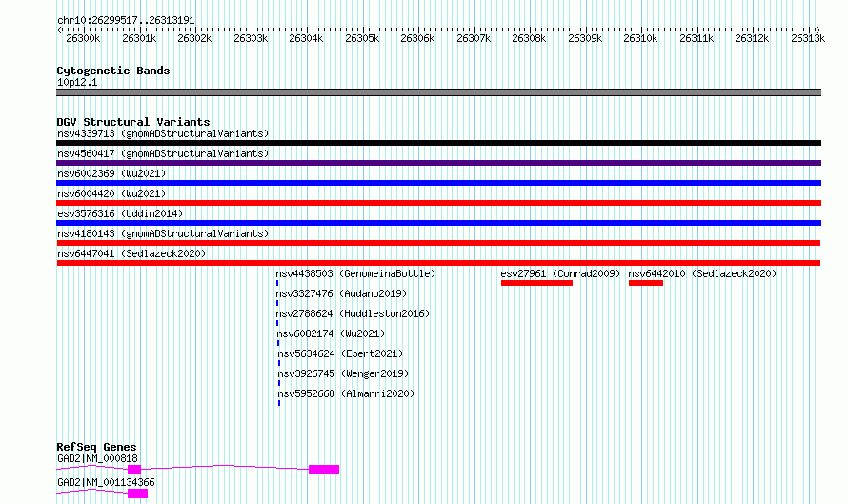
Task: Click the magenta exon of GAD2|NM_001134366
Action: pos(137,494)
